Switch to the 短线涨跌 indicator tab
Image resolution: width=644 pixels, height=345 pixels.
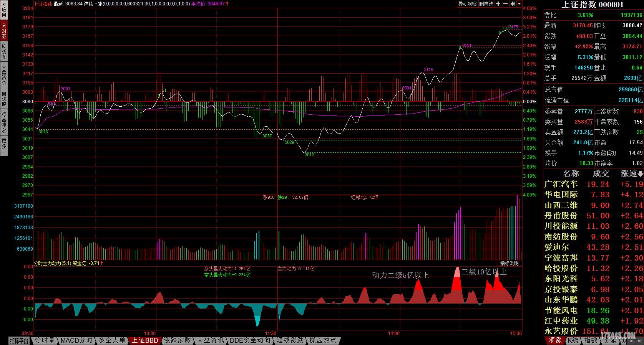290,340
